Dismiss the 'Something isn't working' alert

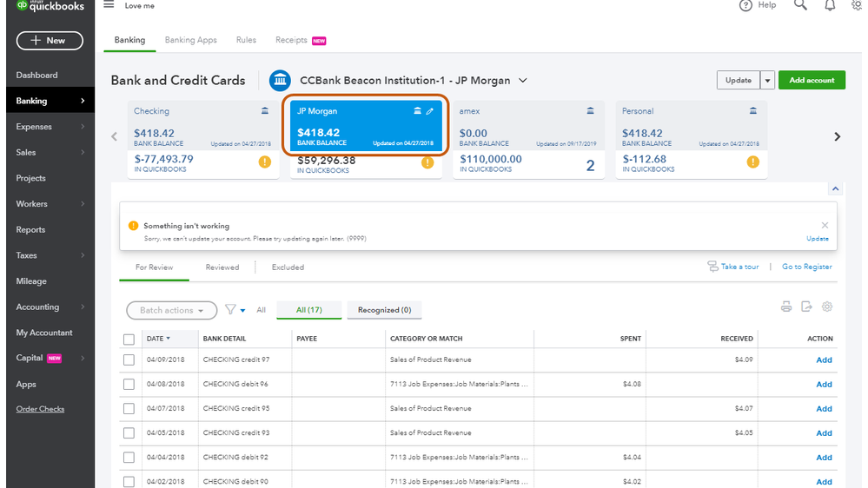pyautogui.click(x=825, y=225)
